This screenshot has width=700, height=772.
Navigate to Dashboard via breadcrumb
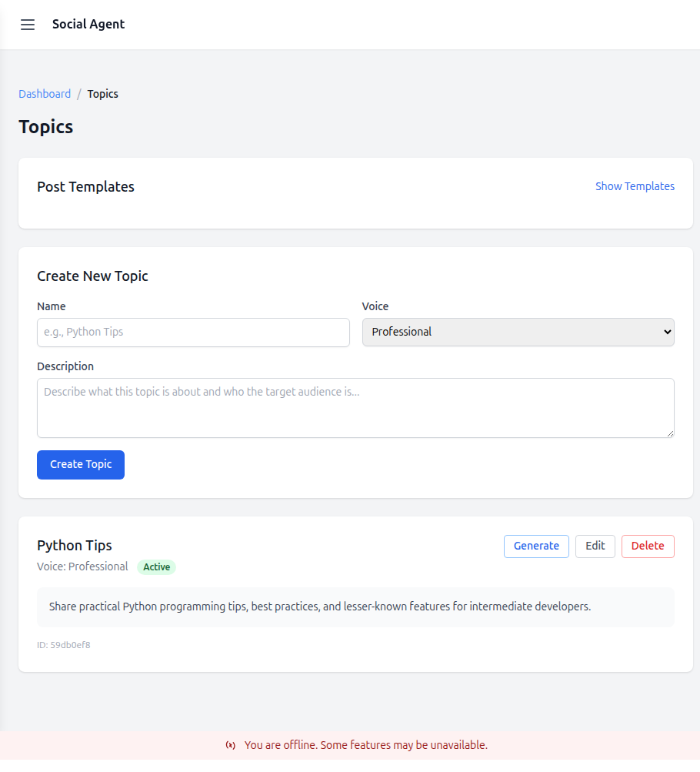click(44, 93)
